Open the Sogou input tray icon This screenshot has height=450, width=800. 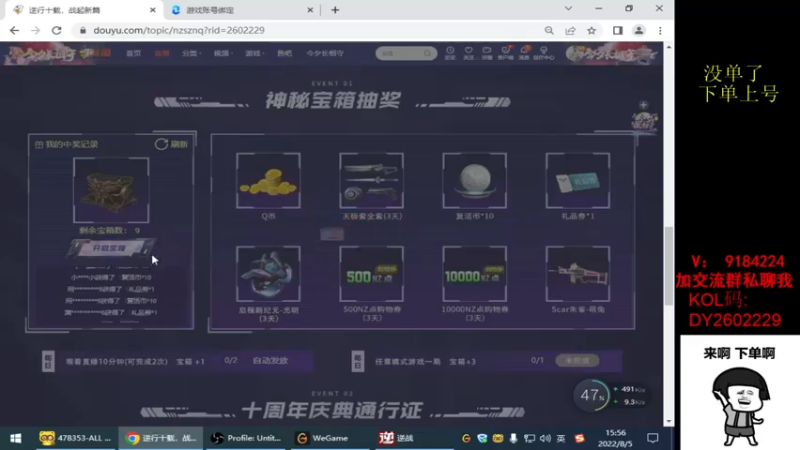tap(580, 438)
